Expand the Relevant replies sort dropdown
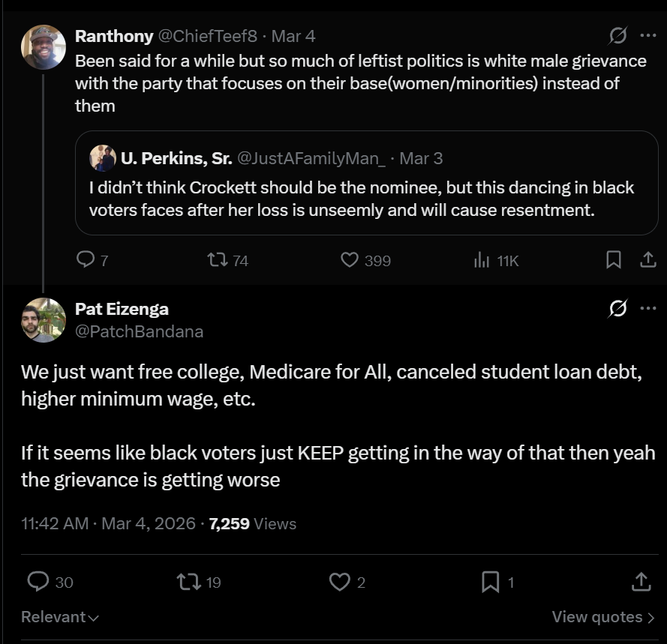667x644 pixels. click(60, 617)
